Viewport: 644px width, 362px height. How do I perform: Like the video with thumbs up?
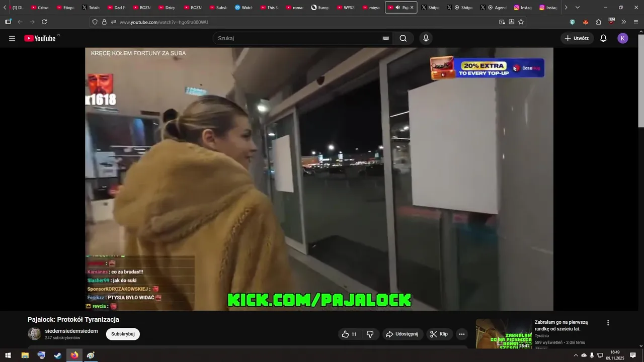pyautogui.click(x=350, y=334)
